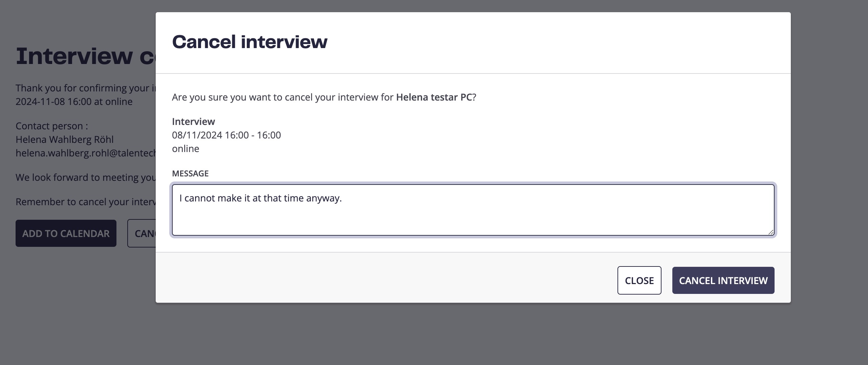Click the ADD TO CALENDAR button
868x365 pixels.
tap(66, 233)
